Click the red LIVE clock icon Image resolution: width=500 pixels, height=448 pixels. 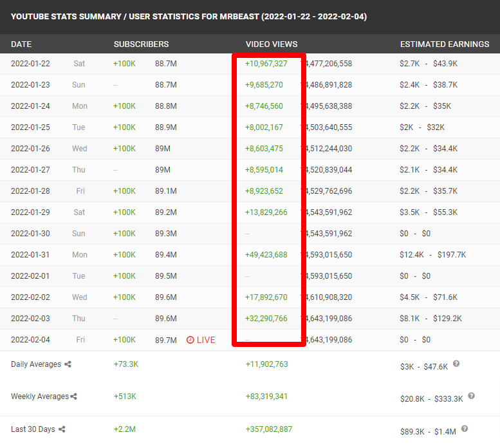[x=190, y=340]
